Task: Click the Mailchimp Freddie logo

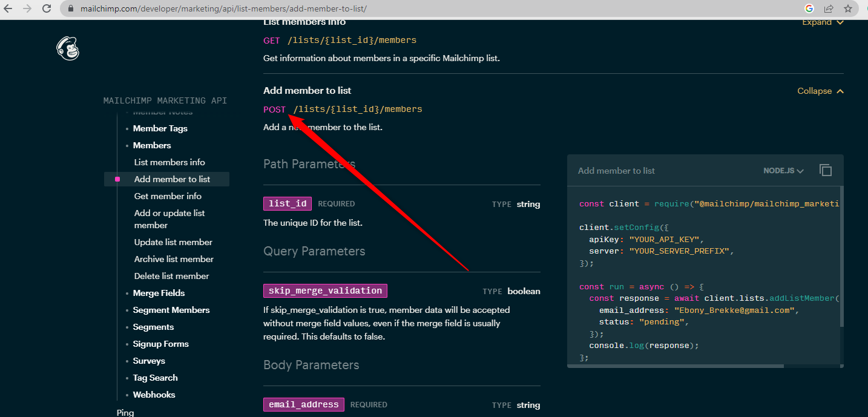Action: coord(68,48)
